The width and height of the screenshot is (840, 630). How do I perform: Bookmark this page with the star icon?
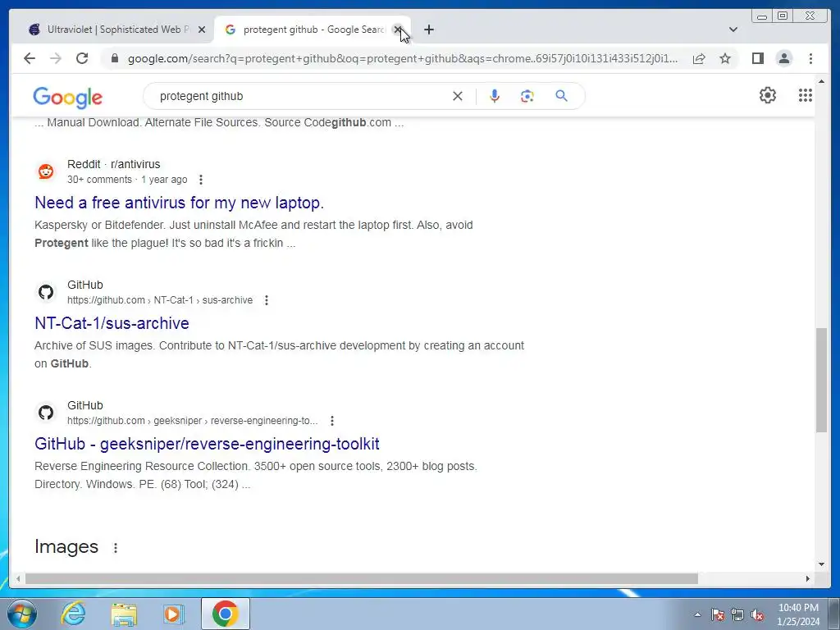click(725, 58)
